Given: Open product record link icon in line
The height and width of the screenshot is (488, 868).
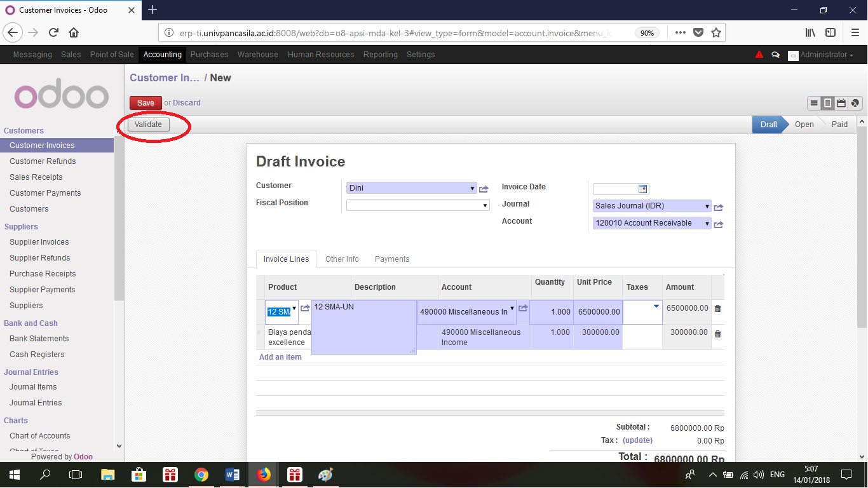Looking at the screenshot, I should [305, 308].
